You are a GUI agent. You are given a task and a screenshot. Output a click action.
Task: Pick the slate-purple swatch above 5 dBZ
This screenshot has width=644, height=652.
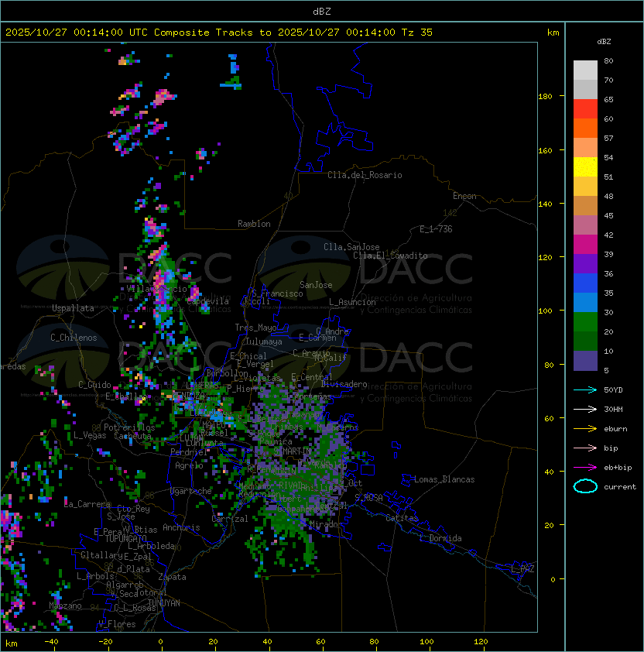[x=585, y=361]
